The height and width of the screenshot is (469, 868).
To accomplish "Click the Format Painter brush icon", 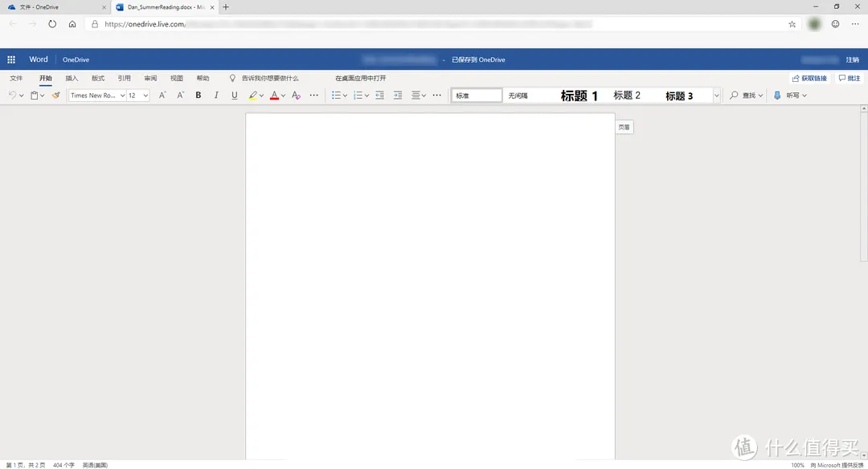I will (56, 96).
